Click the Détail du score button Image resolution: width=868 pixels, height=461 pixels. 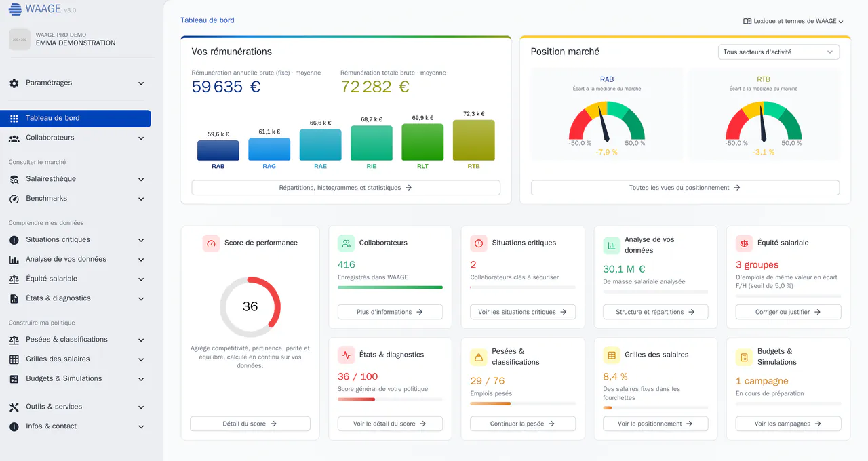point(250,424)
